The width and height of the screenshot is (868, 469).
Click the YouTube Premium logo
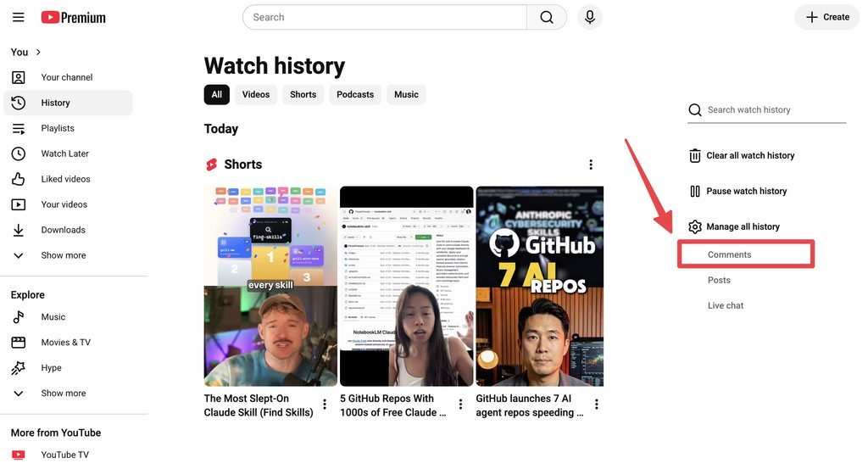pyautogui.click(x=73, y=17)
